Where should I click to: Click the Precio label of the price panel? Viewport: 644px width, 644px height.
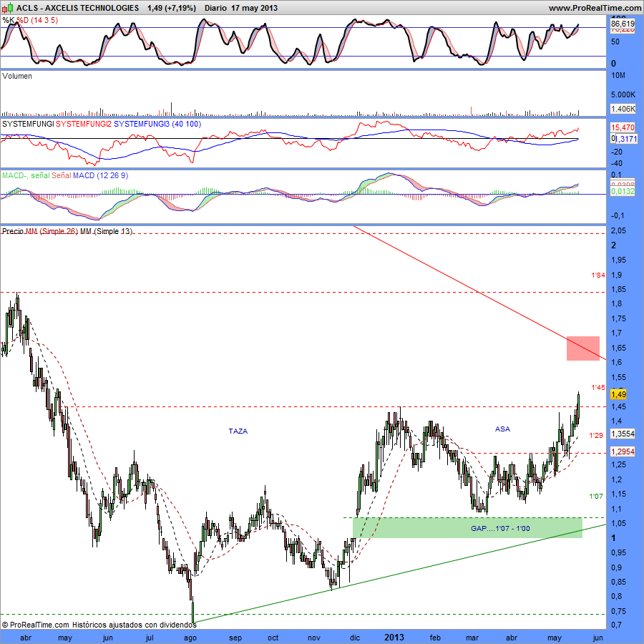(13, 231)
